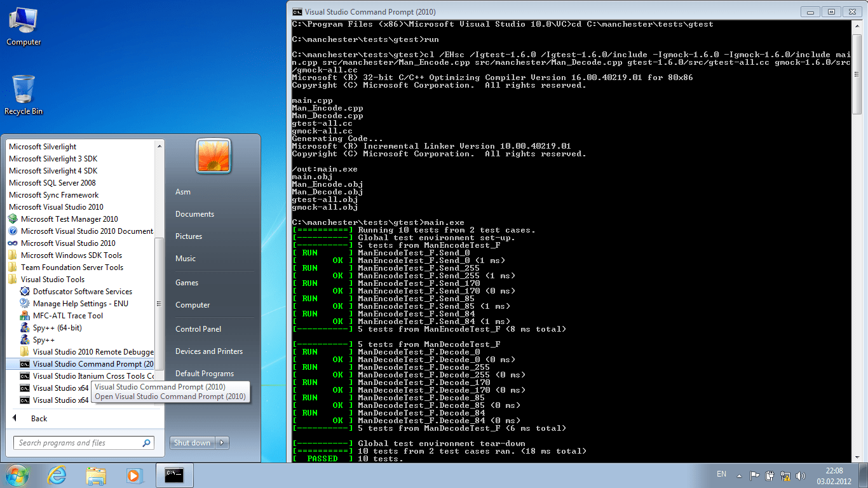
Task: Click the search magnifier icon in the Start menu
Action: coord(147,443)
